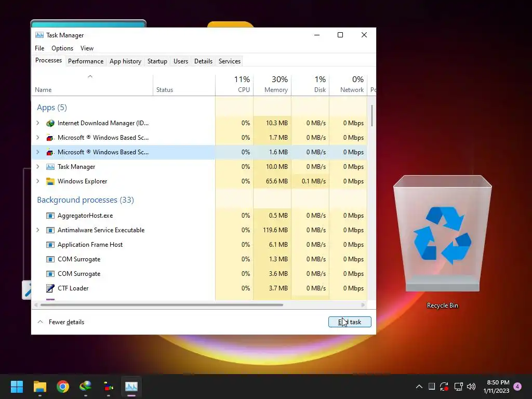Click the Task Manager taskbar icon

click(x=131, y=387)
